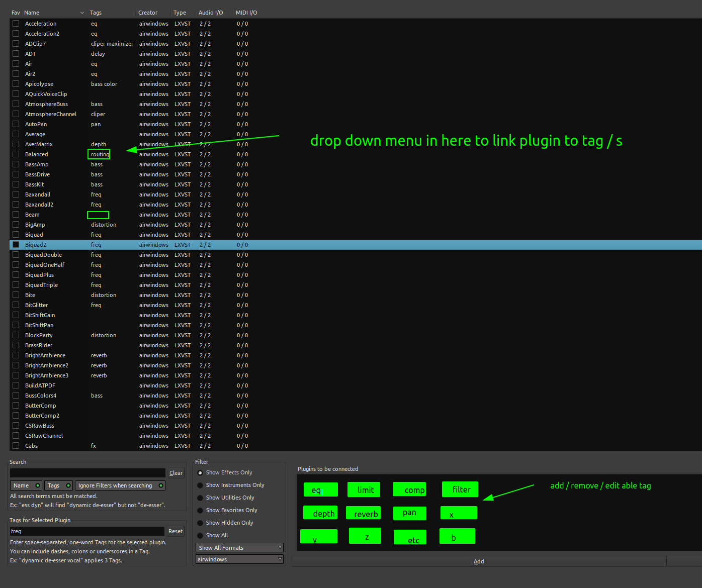The height and width of the screenshot is (588, 702).
Task: Open the Show All Formats dropdown
Action: [x=239, y=548]
